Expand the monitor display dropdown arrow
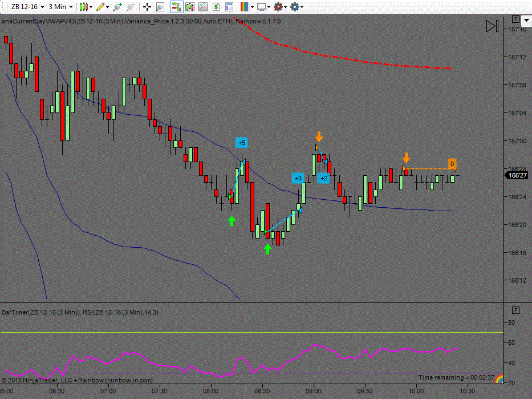Viewport: 532px width, 399px height. 269,7
